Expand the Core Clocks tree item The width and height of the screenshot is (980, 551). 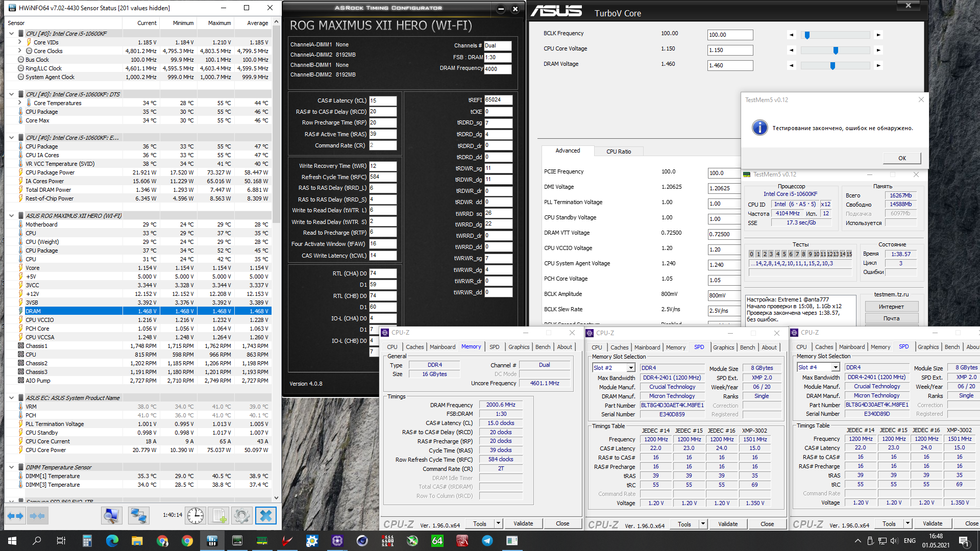[x=20, y=51]
